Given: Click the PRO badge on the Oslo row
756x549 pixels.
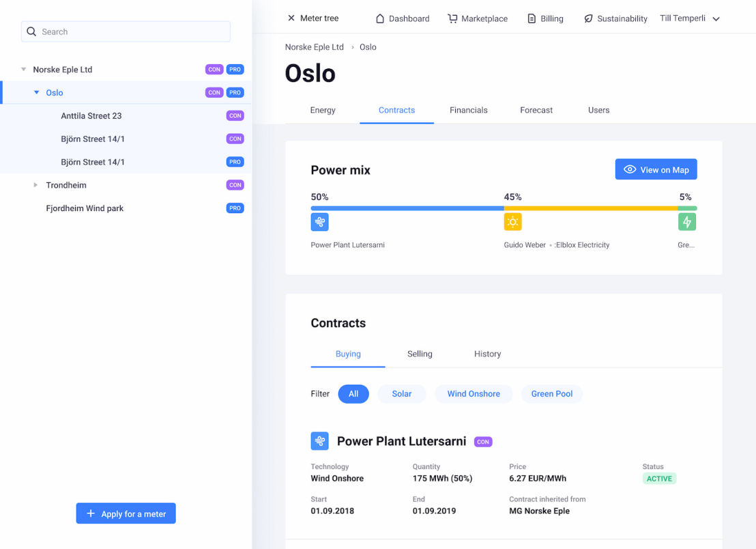Looking at the screenshot, I should (x=235, y=93).
